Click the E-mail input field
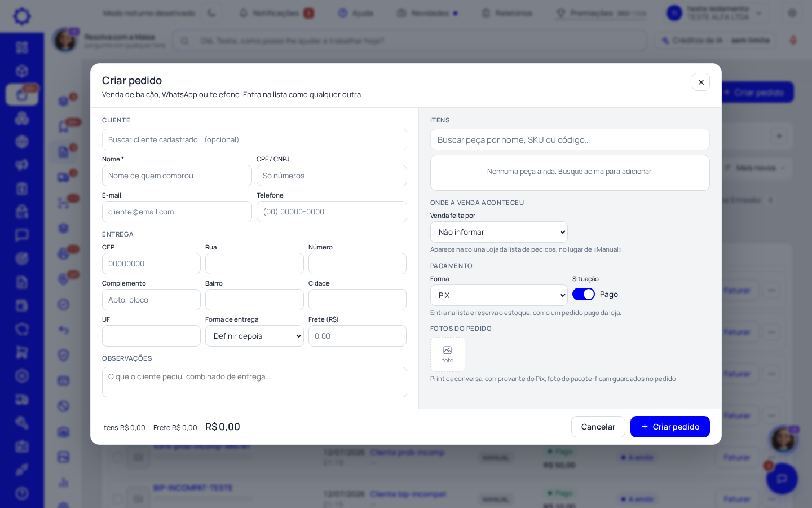The width and height of the screenshot is (812, 508). pyautogui.click(x=177, y=212)
